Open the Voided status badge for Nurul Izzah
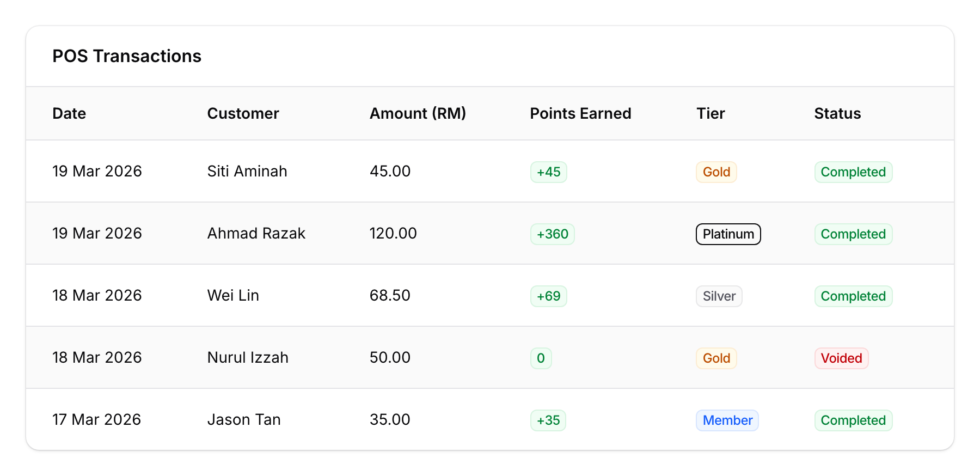Viewport: 980px width, 476px height. tap(841, 358)
